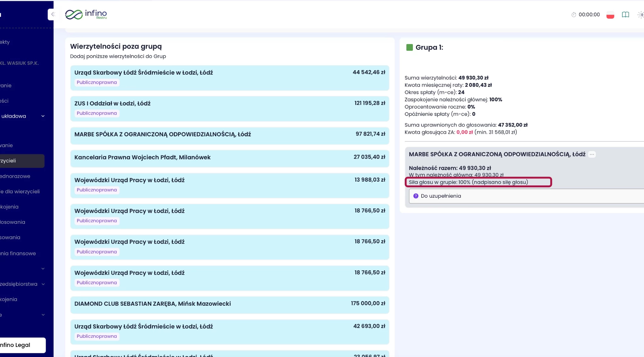Select the 'KŁ. WASIUK SP.K.' sidebar entry
Viewport: 644px width, 357px height.
(19, 63)
